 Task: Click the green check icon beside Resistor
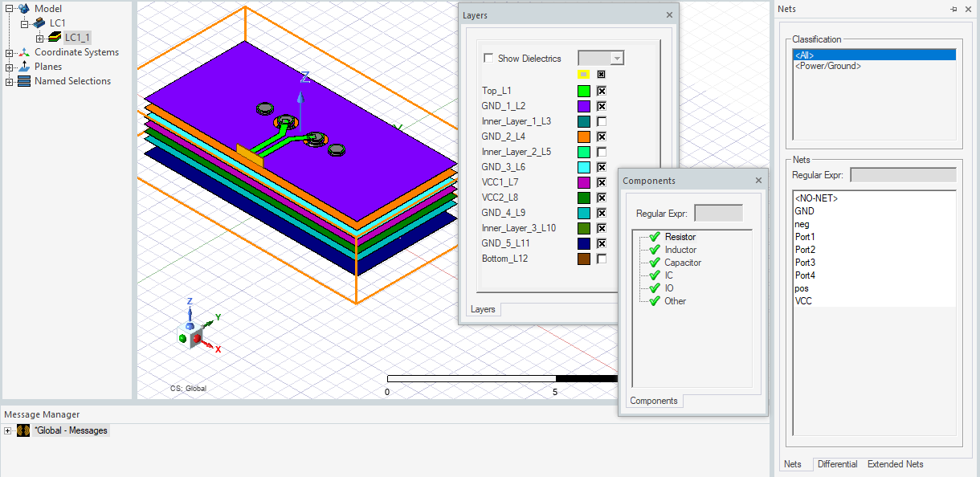pos(655,237)
